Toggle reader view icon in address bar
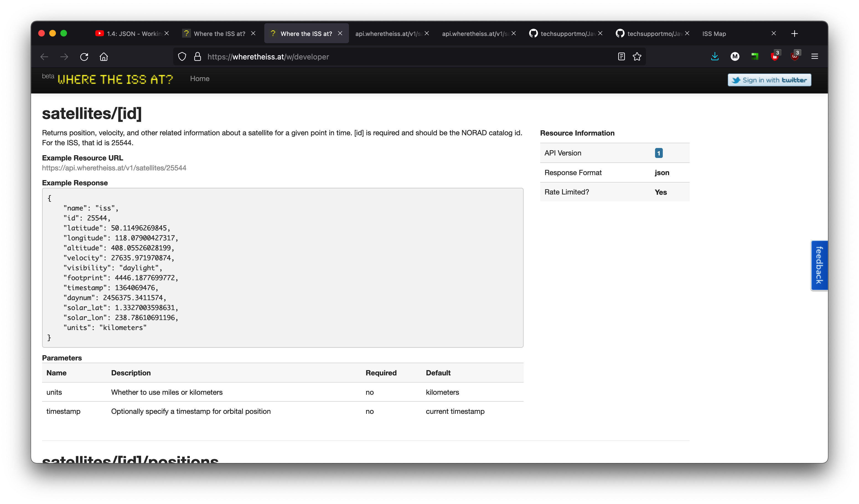859x504 pixels. 621,56
